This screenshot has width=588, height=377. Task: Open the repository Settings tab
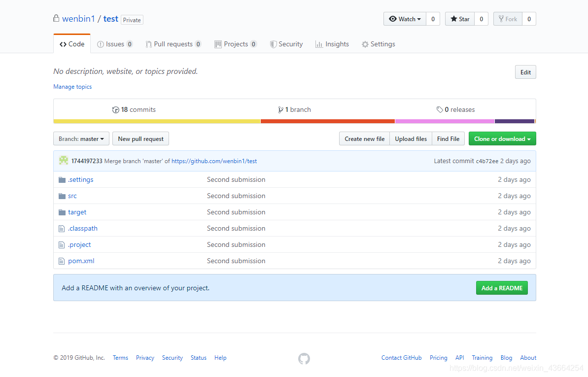click(x=379, y=44)
